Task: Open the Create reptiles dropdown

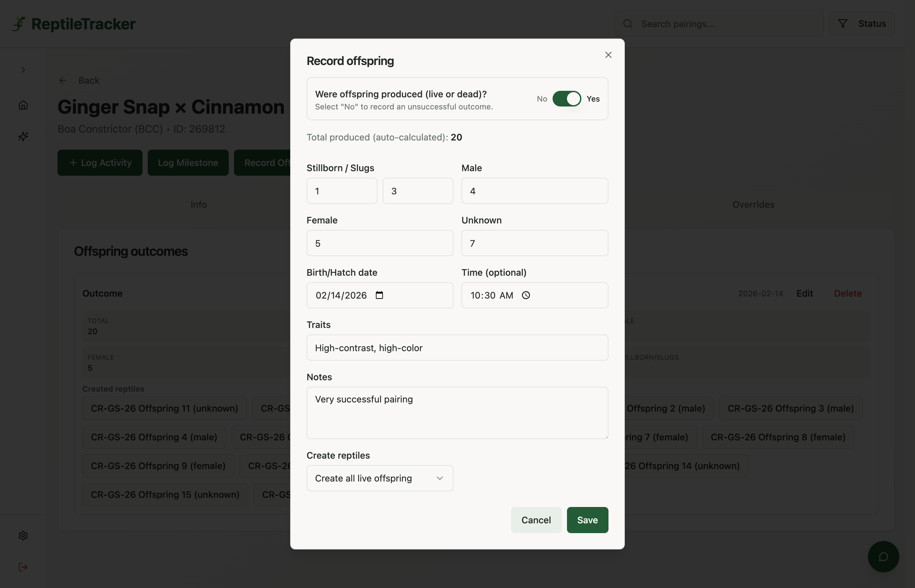Action: pos(380,478)
